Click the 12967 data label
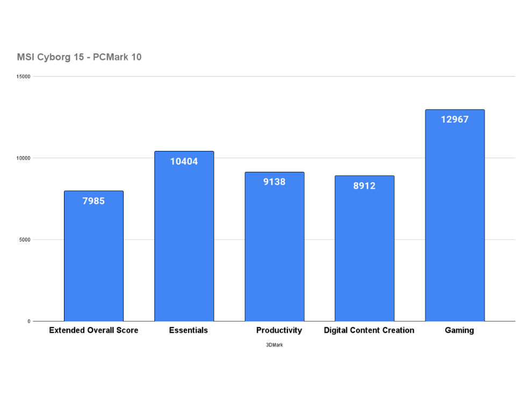Viewport: 532px width, 399px height. [x=455, y=119]
